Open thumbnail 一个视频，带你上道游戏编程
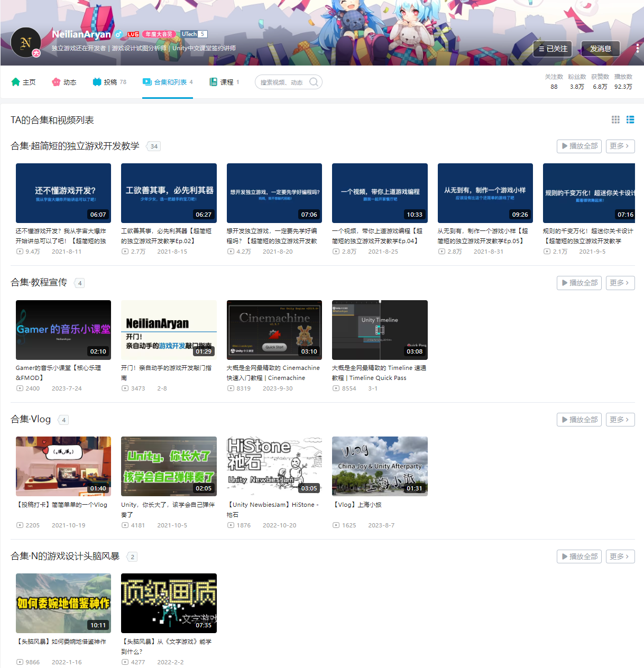The height and width of the screenshot is (668, 644). coord(380,193)
